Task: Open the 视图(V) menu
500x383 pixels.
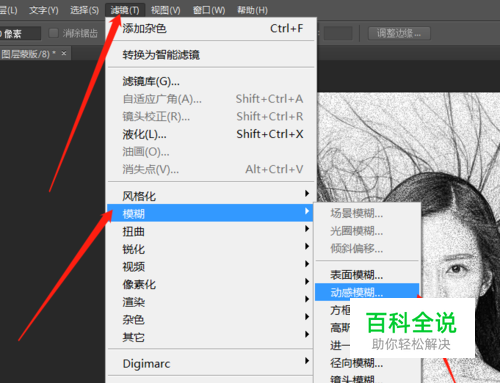Action: tap(166, 10)
